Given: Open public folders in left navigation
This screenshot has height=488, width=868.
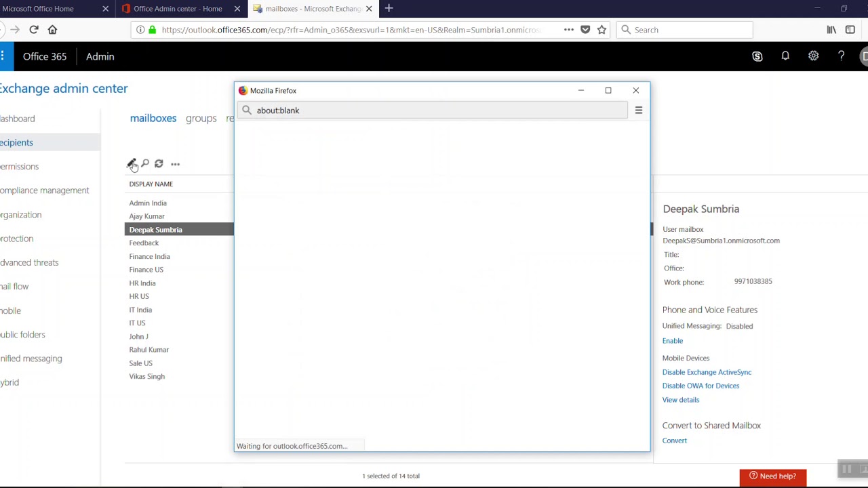Looking at the screenshot, I should [x=22, y=335].
